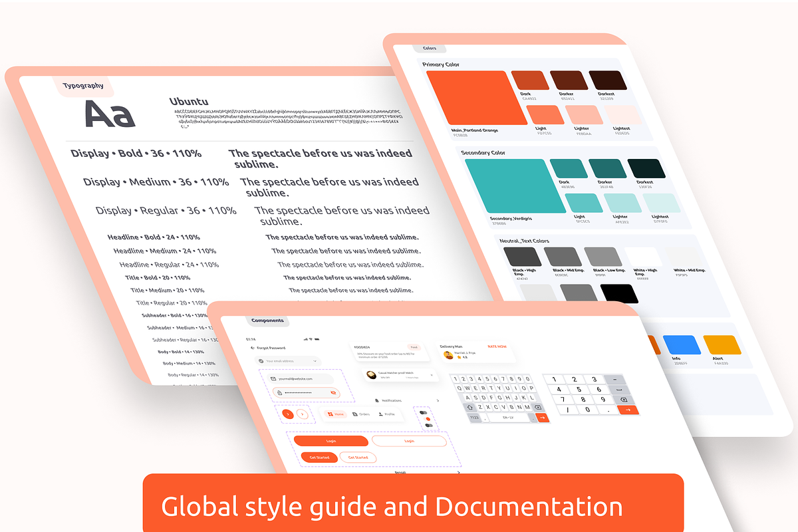The height and width of the screenshot is (532, 798).
Task: Click the outlined round arrow button
Action: coord(303,414)
